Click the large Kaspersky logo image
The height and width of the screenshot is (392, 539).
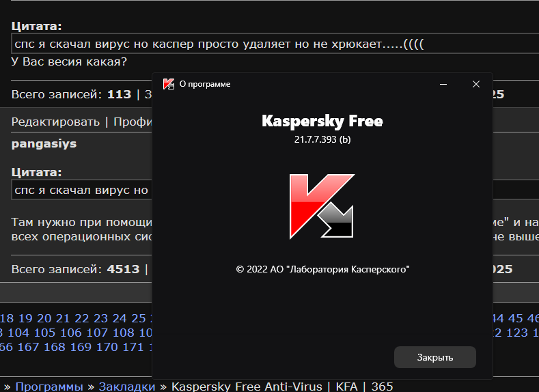pos(322,206)
